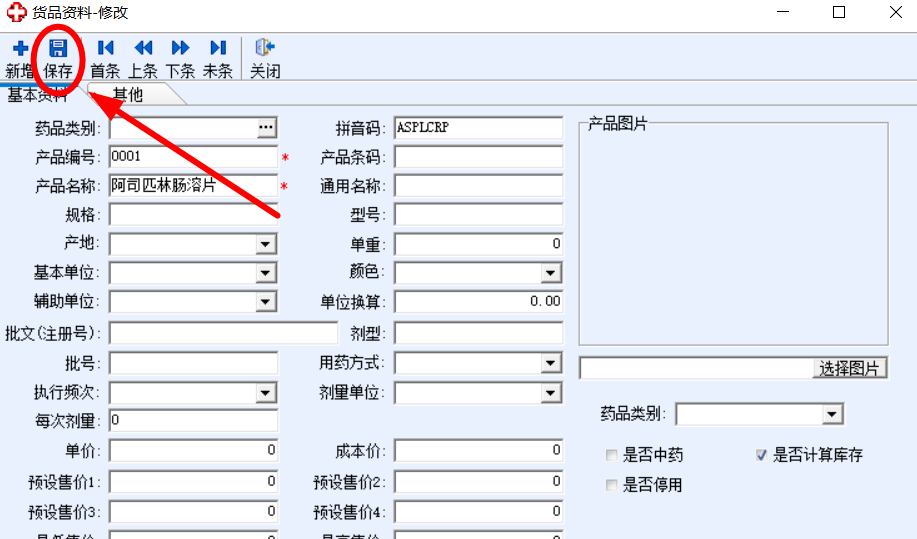
Task: Click the 产品图片 preview area
Action: pos(733,234)
